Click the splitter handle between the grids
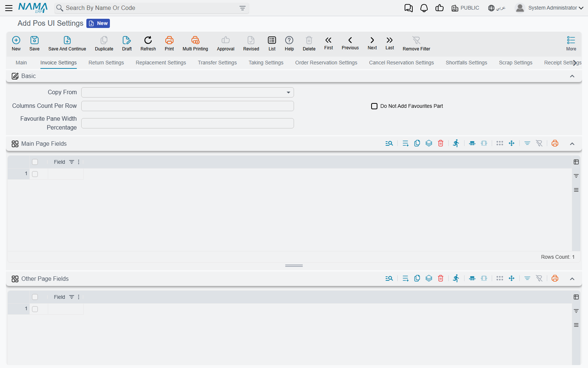Viewport: 588px width, 368px height. point(294,265)
